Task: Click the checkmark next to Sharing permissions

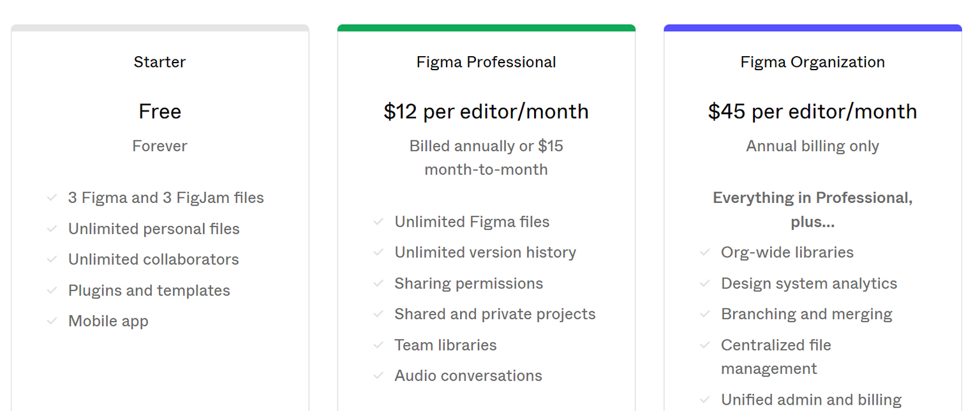Action: pos(378,283)
